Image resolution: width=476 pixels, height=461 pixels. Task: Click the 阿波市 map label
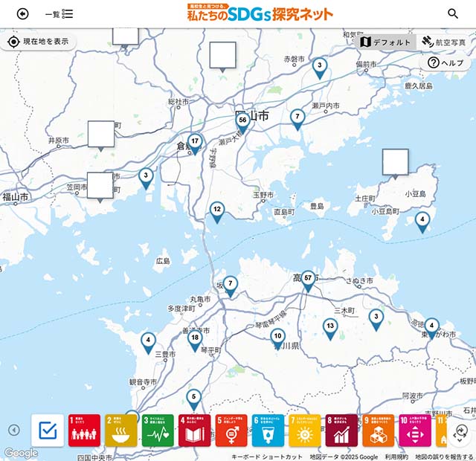(412, 396)
